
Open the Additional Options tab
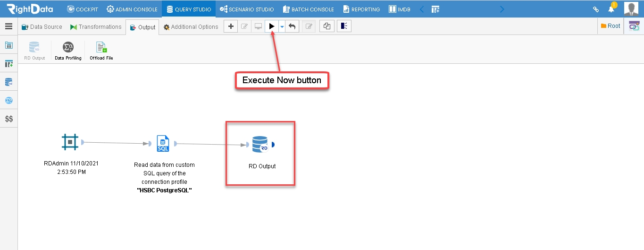(x=191, y=27)
